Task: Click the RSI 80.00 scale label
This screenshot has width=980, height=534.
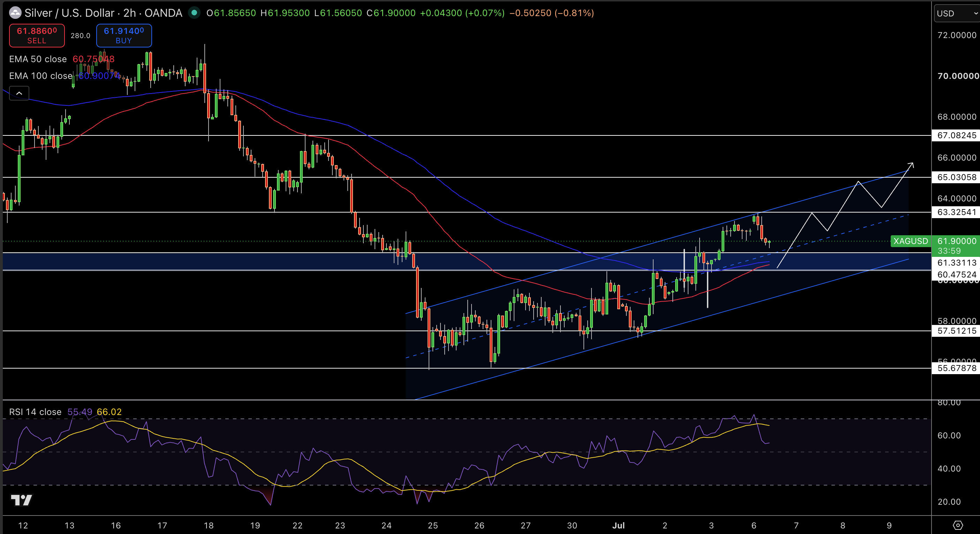Action: click(949, 403)
